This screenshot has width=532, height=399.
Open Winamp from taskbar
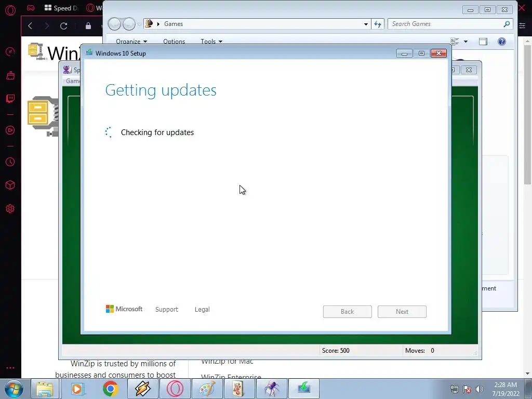tap(143, 389)
